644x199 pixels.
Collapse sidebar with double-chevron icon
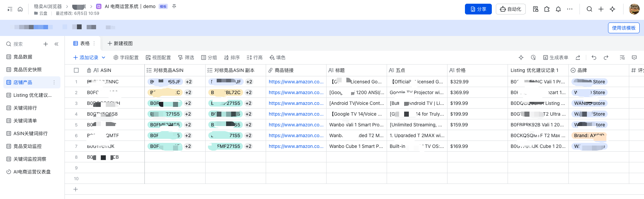click(56, 44)
